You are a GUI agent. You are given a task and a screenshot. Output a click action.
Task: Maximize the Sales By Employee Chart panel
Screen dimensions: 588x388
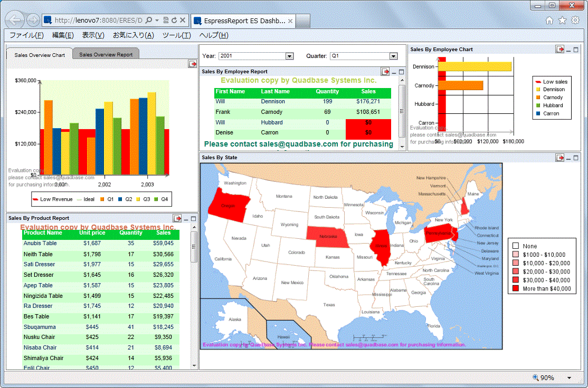click(576, 50)
